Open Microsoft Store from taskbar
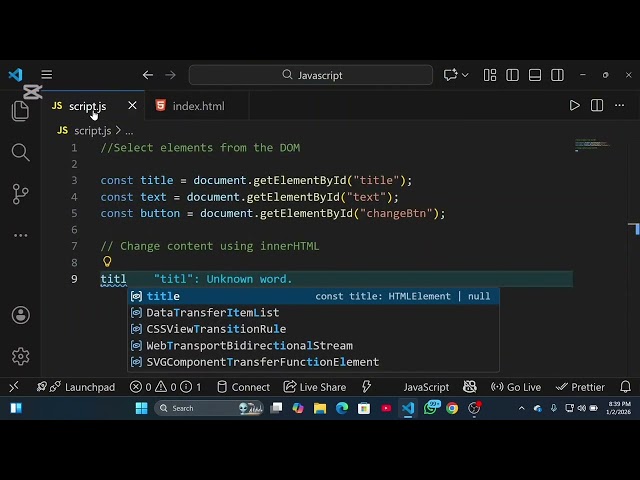 pyautogui.click(x=364, y=408)
